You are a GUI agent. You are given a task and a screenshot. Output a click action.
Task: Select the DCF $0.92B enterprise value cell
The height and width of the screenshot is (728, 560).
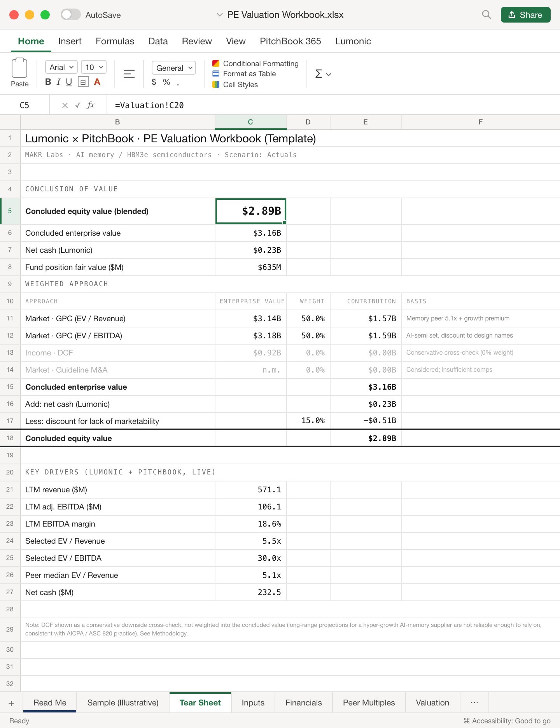tap(251, 353)
